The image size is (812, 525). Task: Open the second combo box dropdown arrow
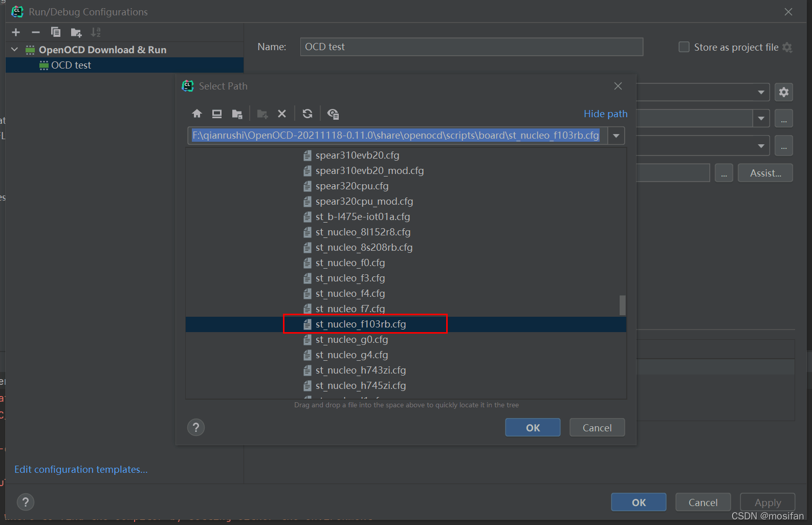pos(761,118)
